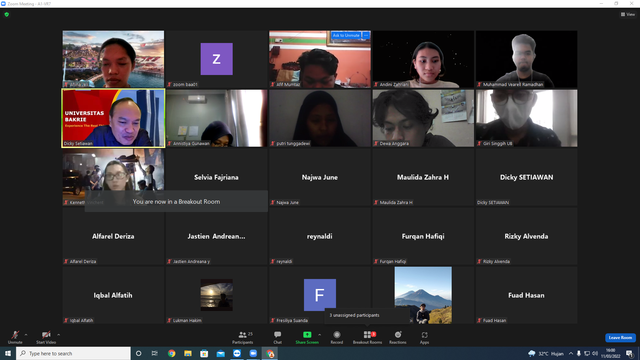The width and height of the screenshot is (640, 360).
Task: Open volume control in system tray
Action: [595, 353]
